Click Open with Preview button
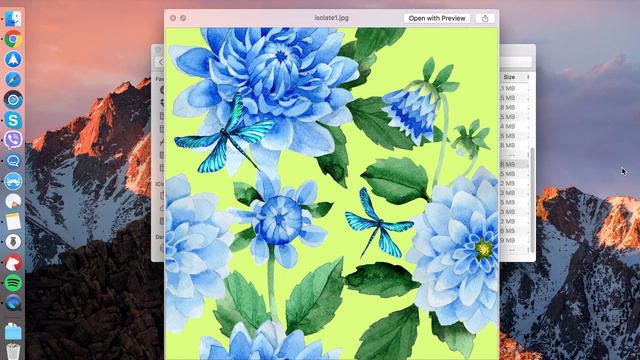This screenshot has height=360, width=640. coord(437,18)
